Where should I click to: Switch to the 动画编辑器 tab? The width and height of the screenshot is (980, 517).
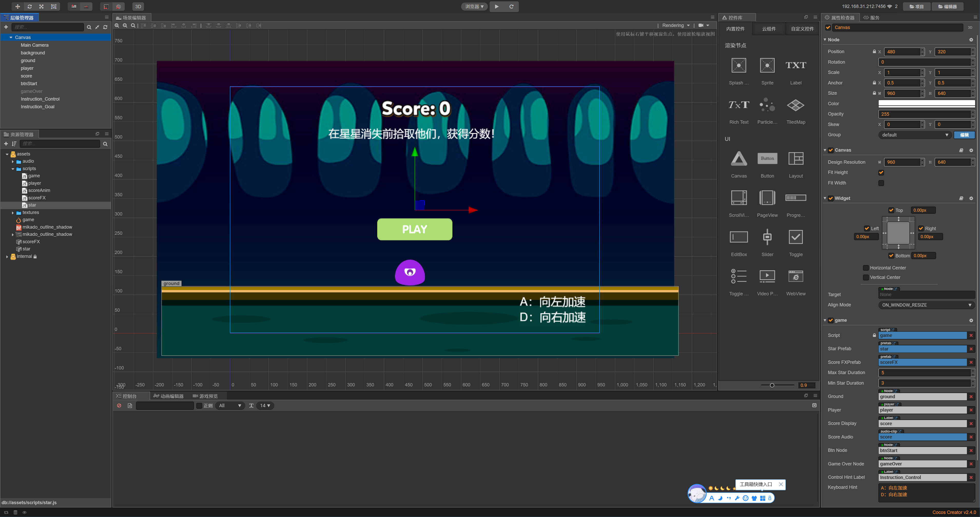[x=169, y=396]
